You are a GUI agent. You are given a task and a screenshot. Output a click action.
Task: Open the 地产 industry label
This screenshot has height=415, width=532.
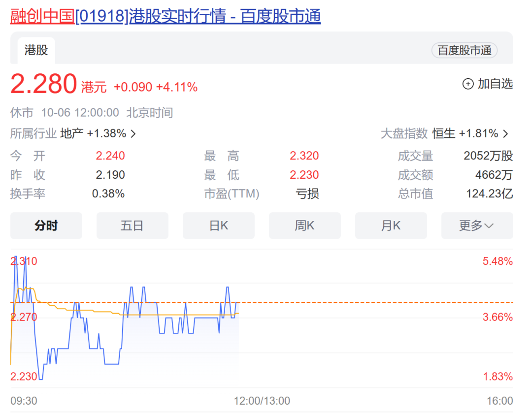(71, 133)
